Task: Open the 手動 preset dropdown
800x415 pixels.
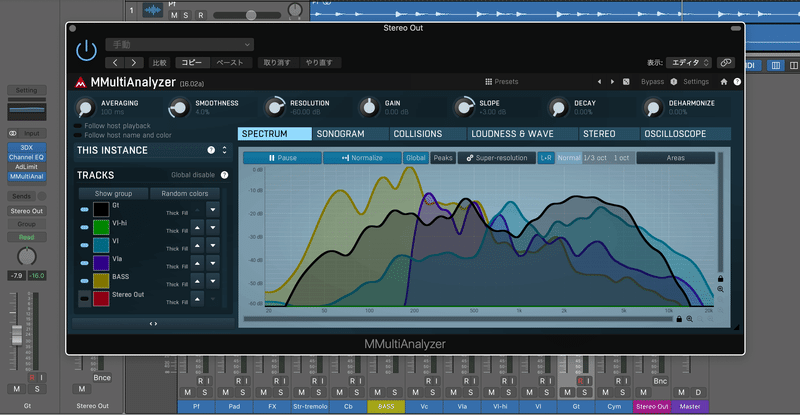Action: [x=180, y=44]
